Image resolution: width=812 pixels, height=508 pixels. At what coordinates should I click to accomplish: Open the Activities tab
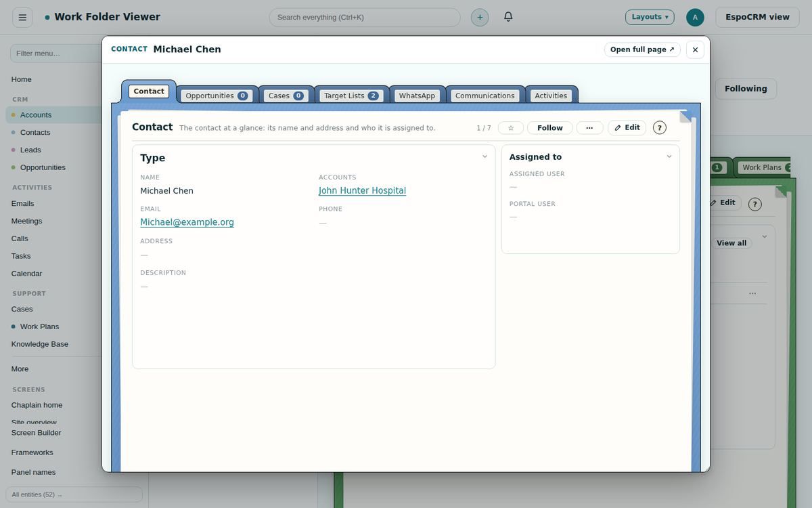tap(551, 96)
